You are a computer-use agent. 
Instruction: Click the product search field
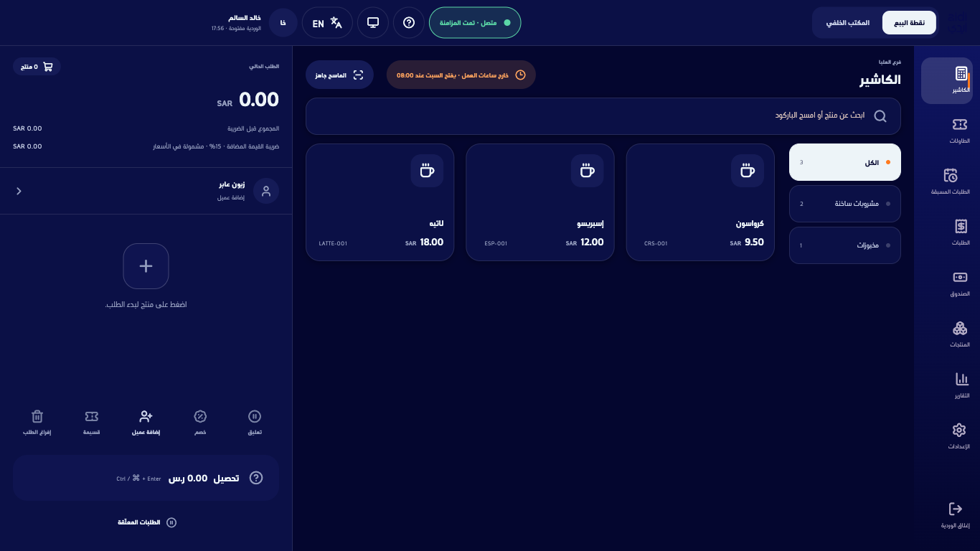[603, 116]
